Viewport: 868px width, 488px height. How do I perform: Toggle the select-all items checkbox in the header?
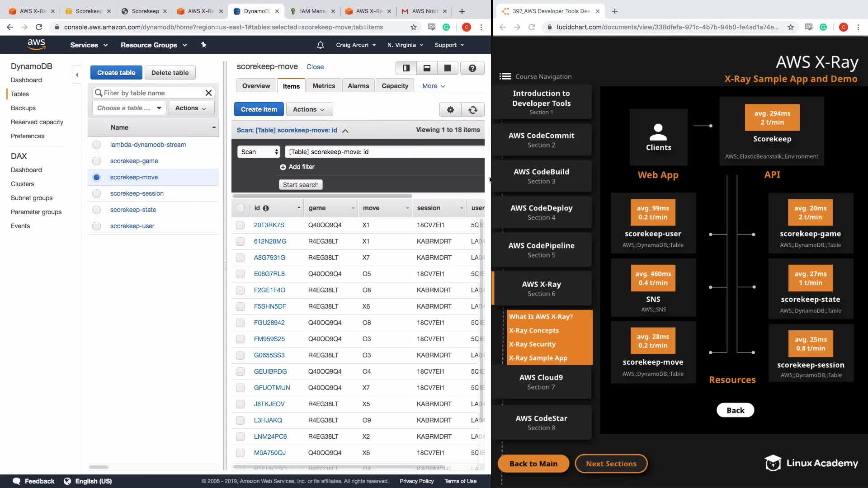tap(240, 208)
